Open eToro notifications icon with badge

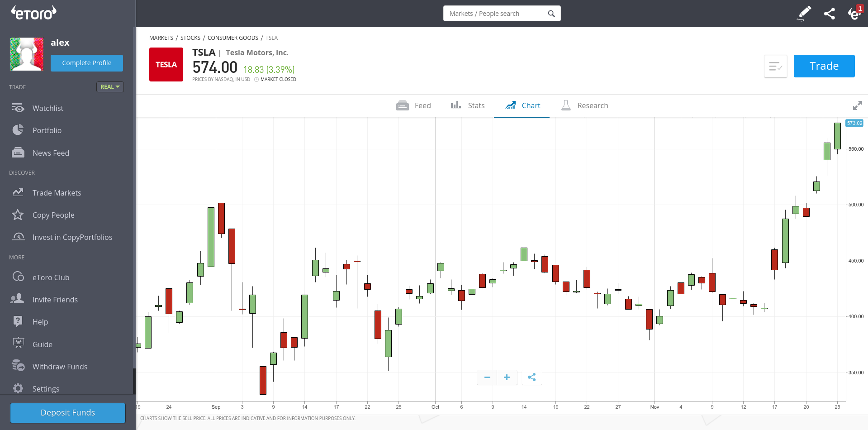click(854, 13)
